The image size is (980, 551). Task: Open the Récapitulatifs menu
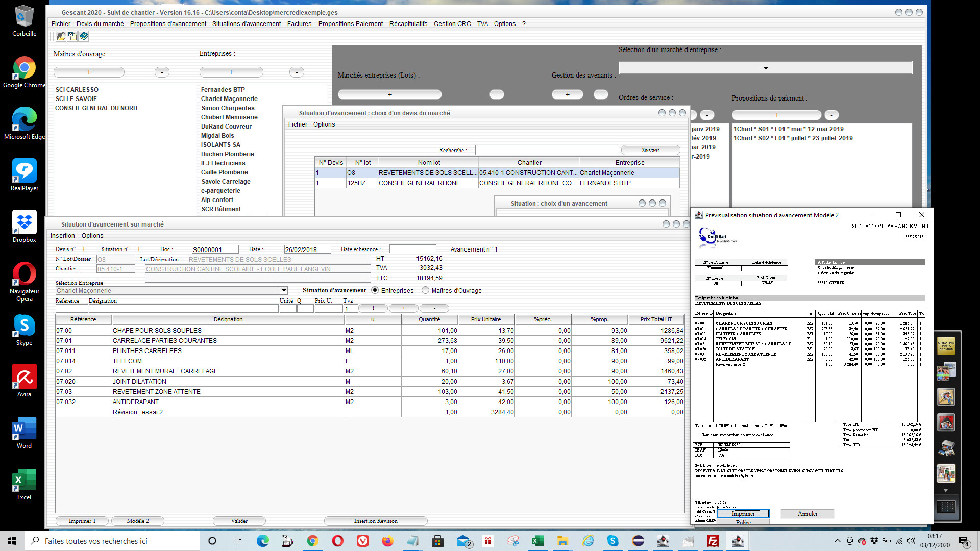(408, 24)
